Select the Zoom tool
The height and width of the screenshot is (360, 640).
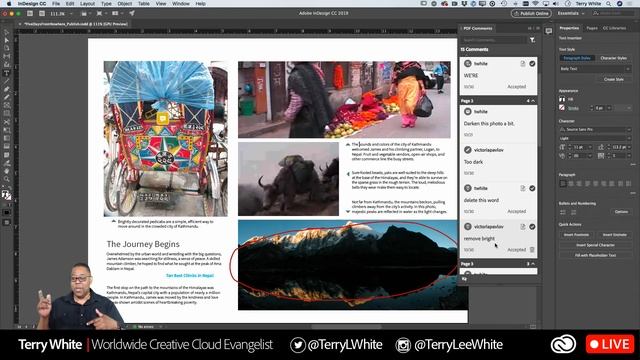point(7,179)
